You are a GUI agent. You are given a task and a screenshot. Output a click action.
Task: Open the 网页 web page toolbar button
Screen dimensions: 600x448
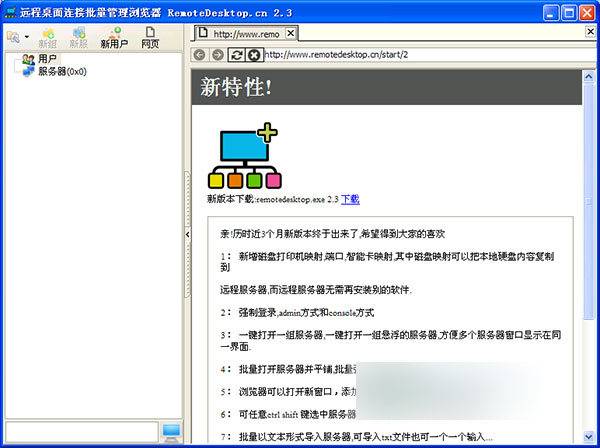[x=150, y=38]
